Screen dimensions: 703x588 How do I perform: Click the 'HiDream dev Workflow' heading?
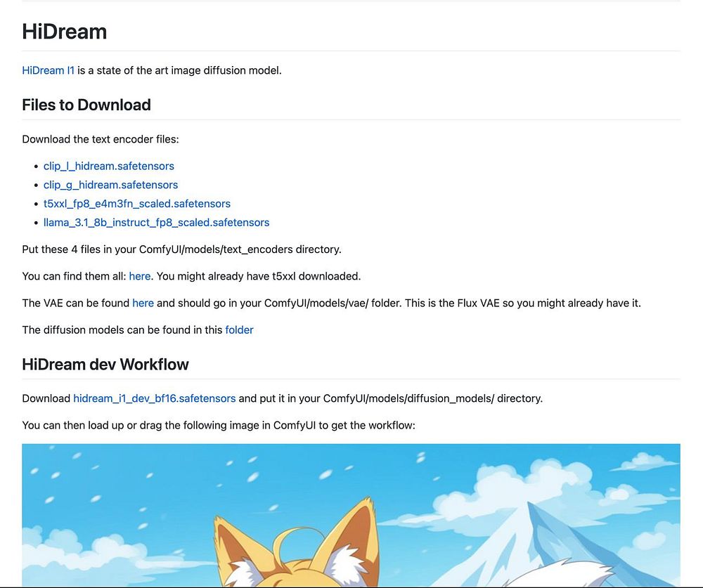pyautogui.click(x=105, y=365)
